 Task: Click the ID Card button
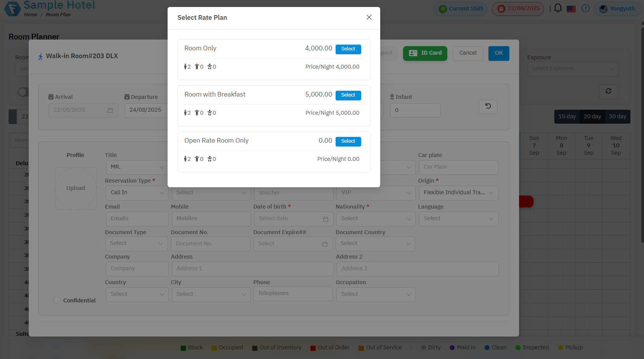[425, 53]
